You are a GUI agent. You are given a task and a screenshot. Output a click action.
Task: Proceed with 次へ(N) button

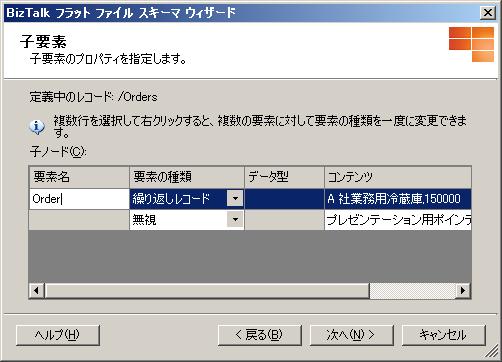[351, 335]
